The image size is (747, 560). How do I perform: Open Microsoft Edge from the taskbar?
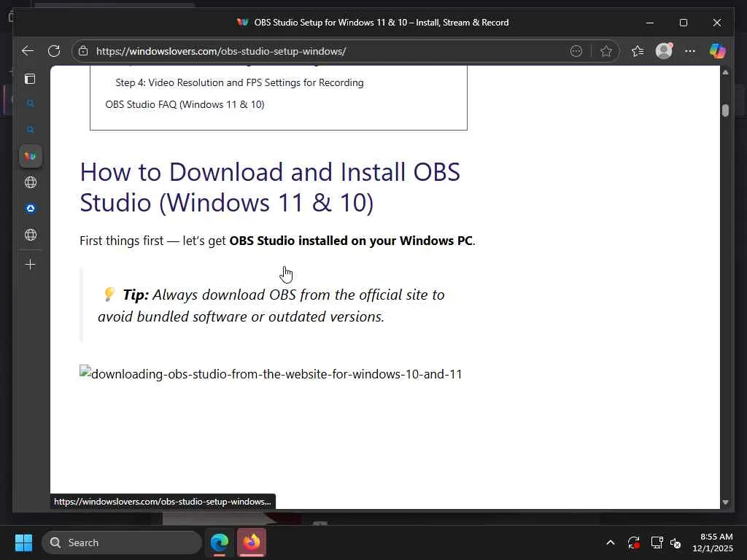(220, 542)
